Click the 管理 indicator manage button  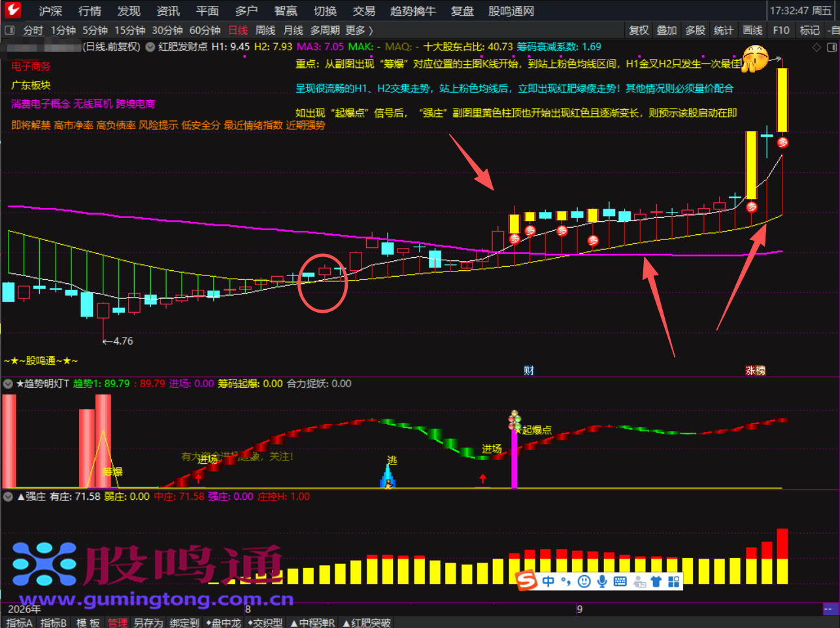coord(118,623)
